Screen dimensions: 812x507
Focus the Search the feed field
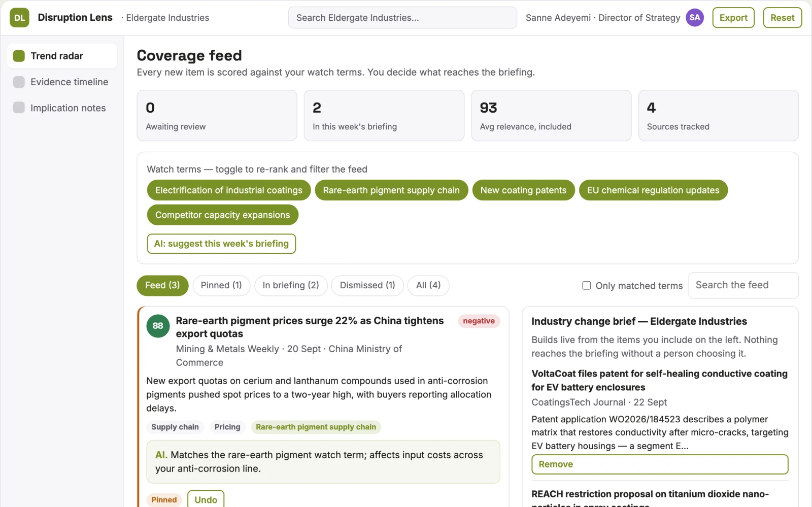pyautogui.click(x=743, y=285)
